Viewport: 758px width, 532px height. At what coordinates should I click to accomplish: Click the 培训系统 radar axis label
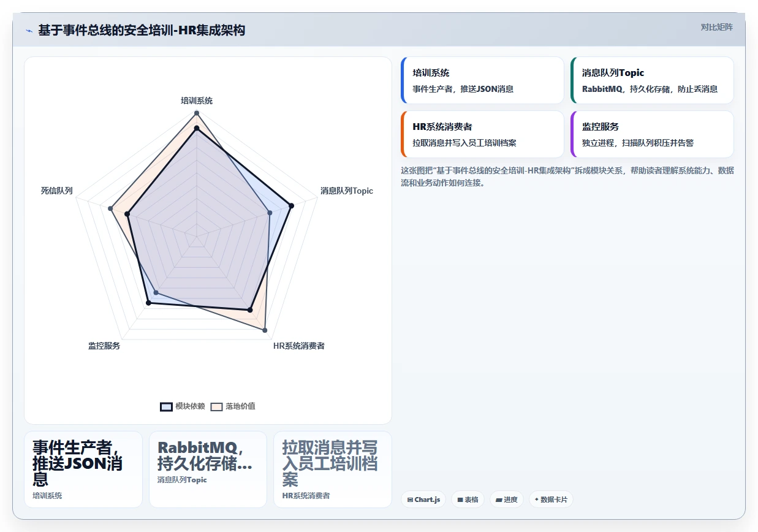tap(197, 101)
